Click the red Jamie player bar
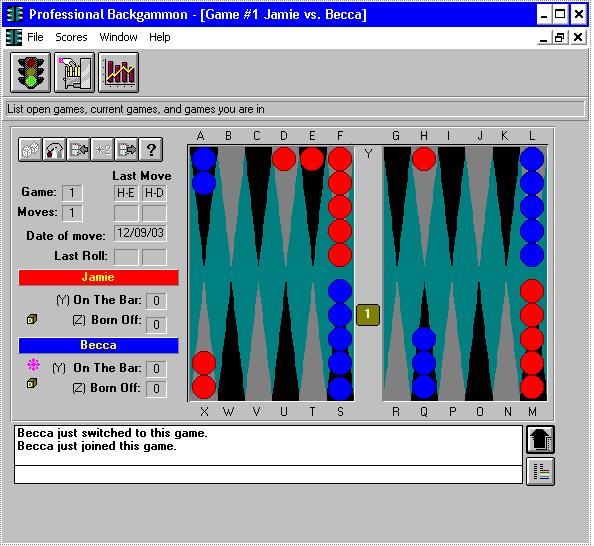Viewport: 594px width, 546px height. (x=98, y=277)
